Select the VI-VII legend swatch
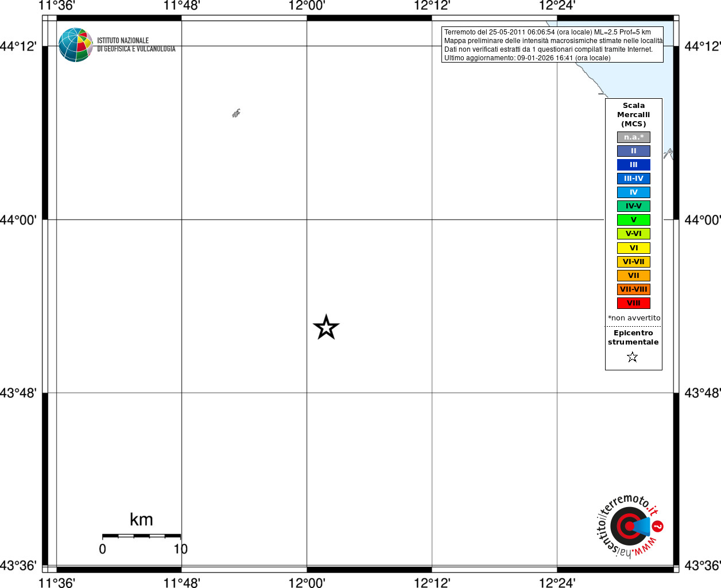Image resolution: width=721 pixels, height=588 pixels. 634,262
